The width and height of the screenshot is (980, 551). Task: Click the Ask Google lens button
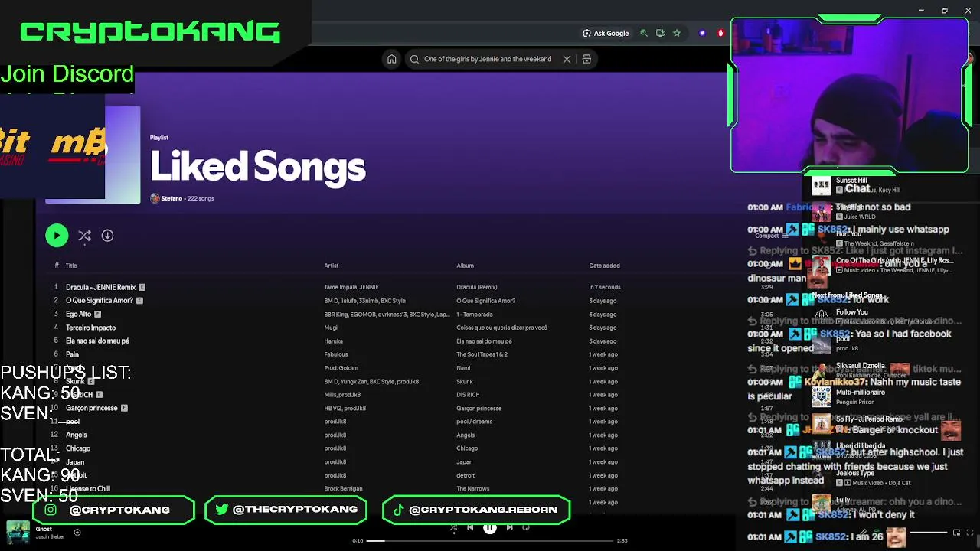pyautogui.click(x=606, y=33)
